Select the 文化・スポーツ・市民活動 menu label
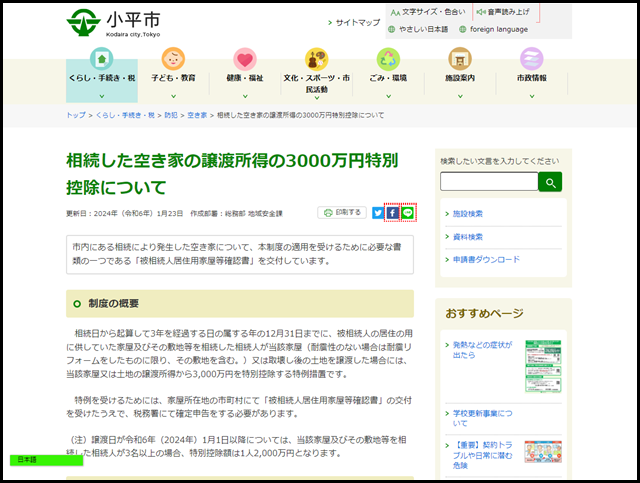 coord(317,83)
